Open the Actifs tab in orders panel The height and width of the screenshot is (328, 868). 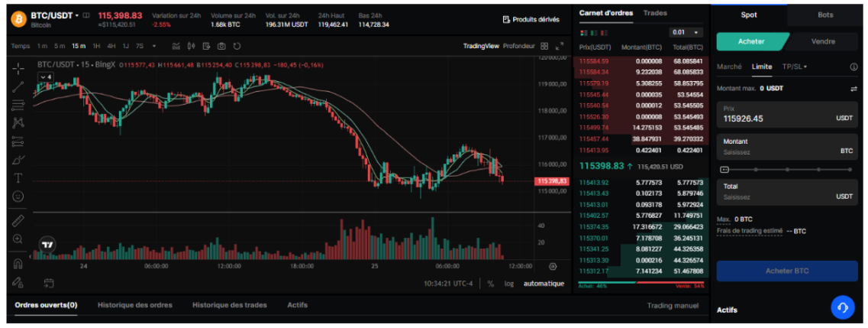point(297,305)
